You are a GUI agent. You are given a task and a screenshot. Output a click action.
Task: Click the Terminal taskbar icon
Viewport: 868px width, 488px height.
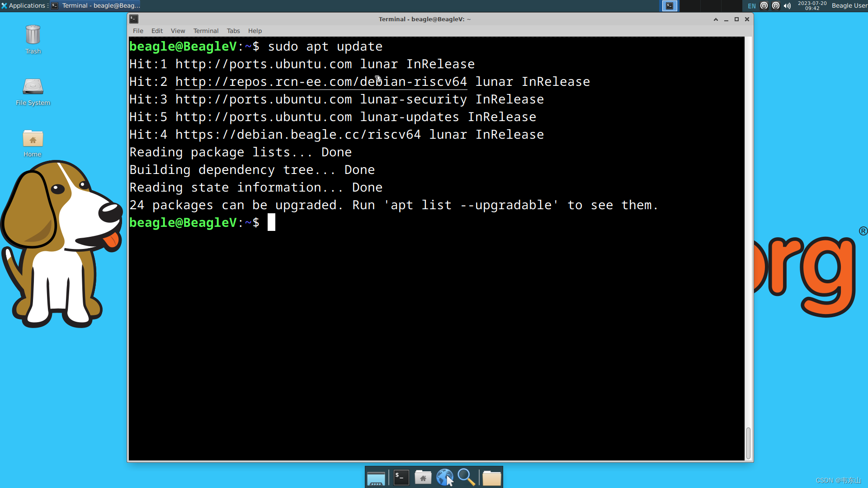tap(400, 477)
